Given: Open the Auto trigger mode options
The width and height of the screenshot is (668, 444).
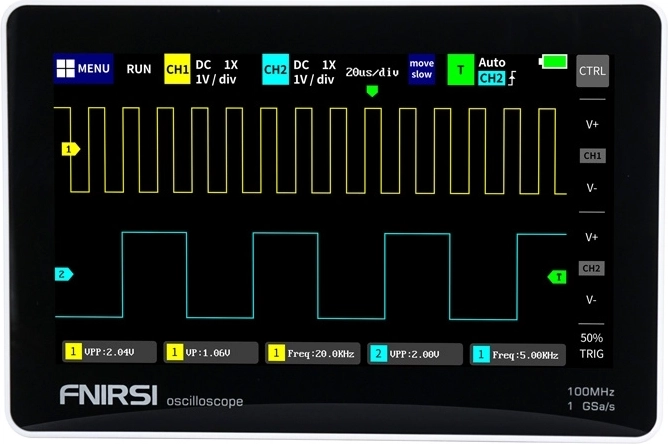Looking at the screenshot, I should [x=492, y=62].
